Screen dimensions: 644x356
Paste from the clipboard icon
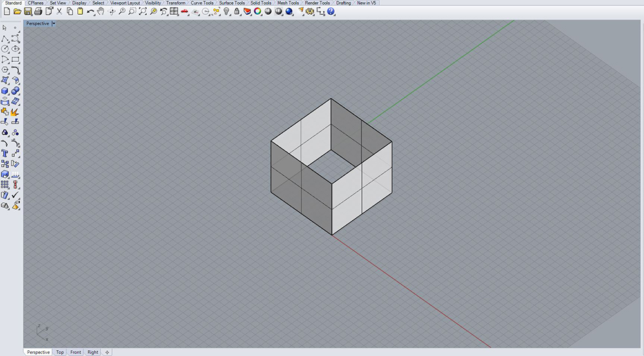click(x=80, y=12)
